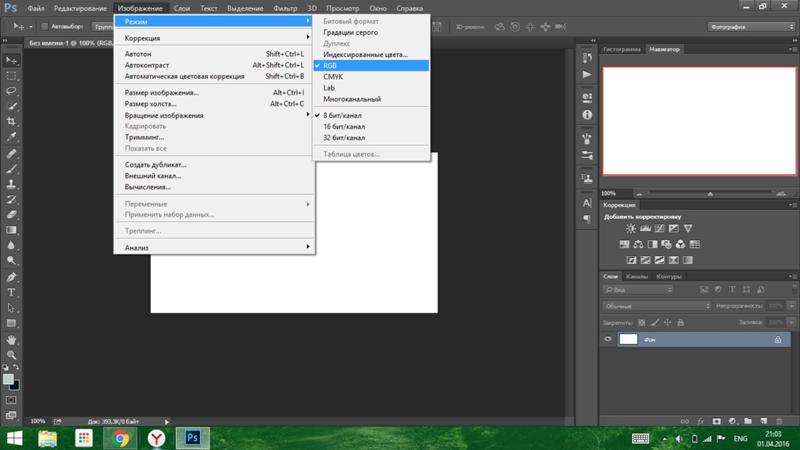This screenshot has height=450, width=800.
Task: Switch to the Гистограмма tab
Action: 622,49
